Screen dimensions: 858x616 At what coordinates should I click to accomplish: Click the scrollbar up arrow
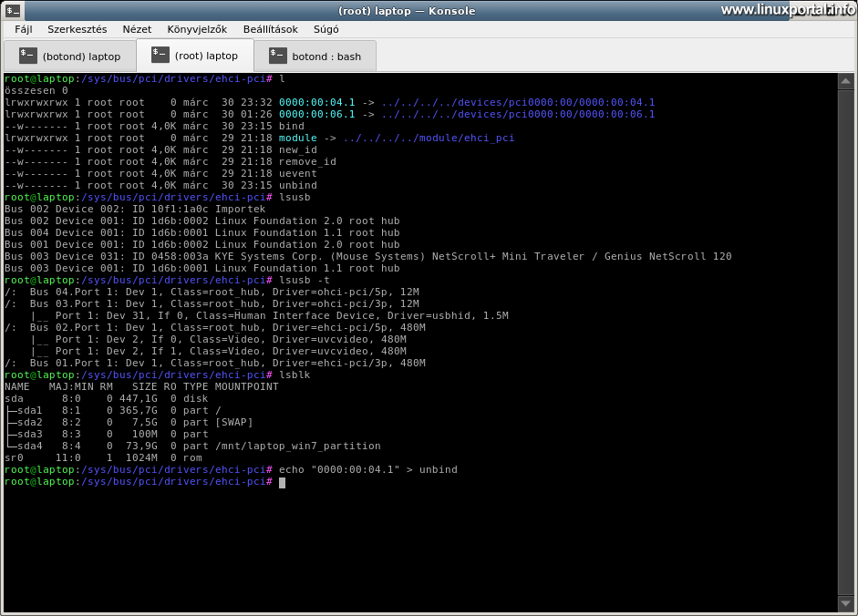[844, 79]
